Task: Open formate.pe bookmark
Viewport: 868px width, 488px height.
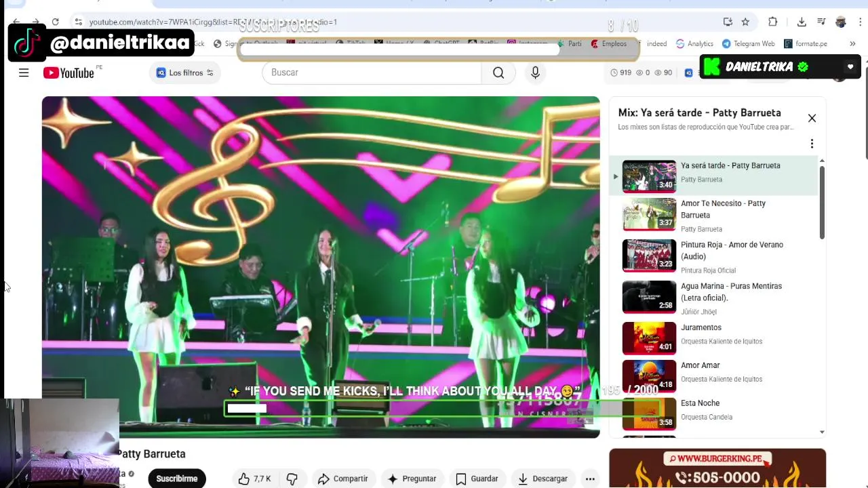Action: pos(806,43)
